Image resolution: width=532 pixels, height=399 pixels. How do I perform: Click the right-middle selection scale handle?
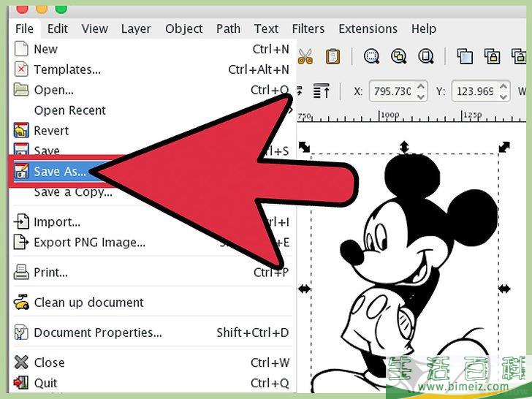[504, 289]
